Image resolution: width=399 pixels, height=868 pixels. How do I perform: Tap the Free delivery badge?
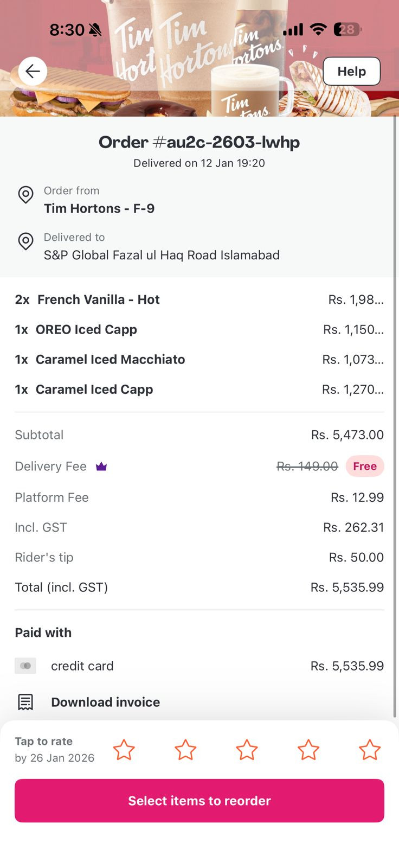click(365, 467)
